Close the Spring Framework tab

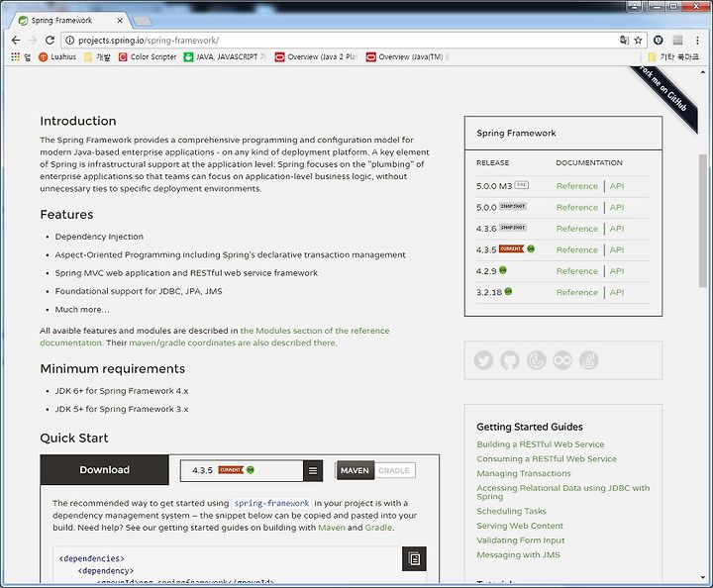pyautogui.click(x=120, y=21)
